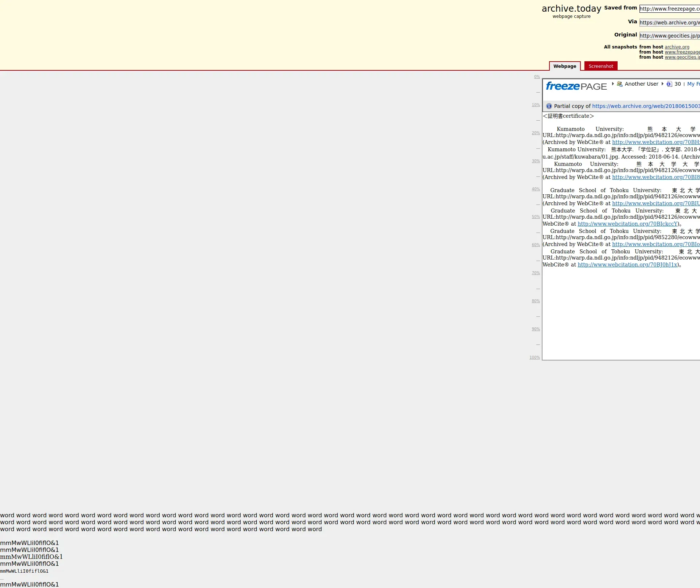Open the webcitation.org 70BJ0hJ1x link
The width and height of the screenshot is (700, 588).
click(627, 265)
